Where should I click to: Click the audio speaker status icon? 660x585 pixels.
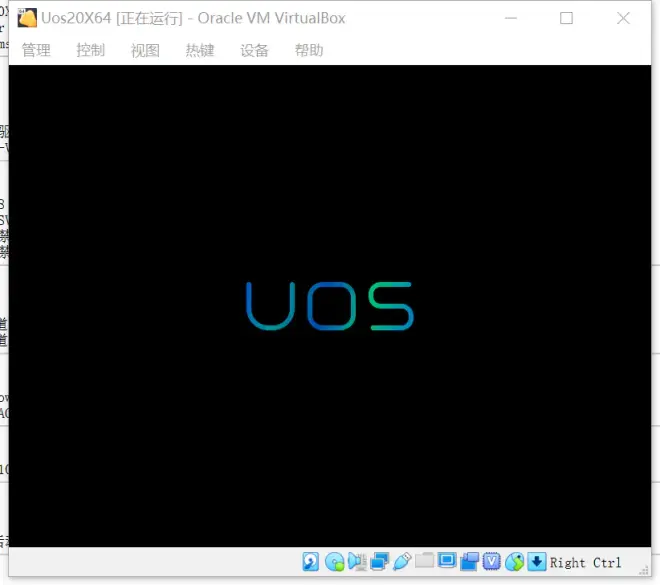(x=357, y=562)
